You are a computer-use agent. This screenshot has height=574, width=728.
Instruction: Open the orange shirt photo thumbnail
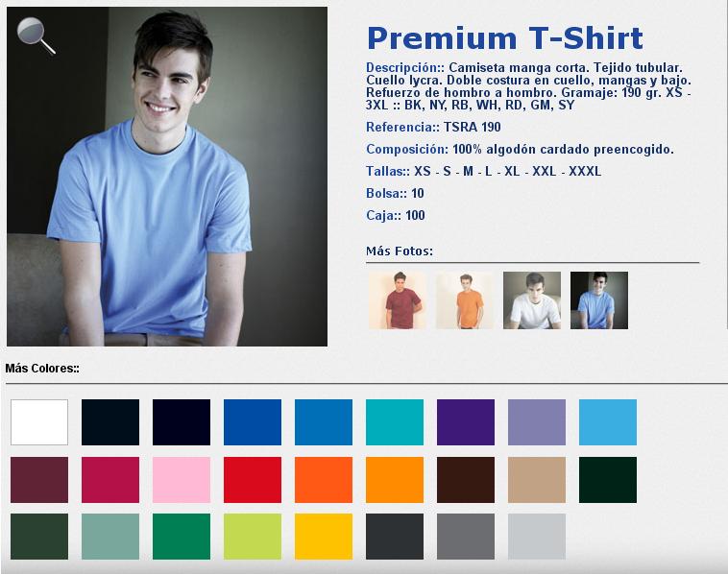tap(465, 300)
